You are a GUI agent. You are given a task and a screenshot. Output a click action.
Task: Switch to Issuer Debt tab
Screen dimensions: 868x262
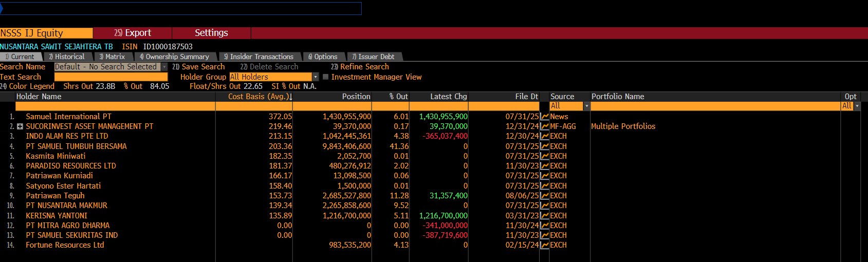coord(374,57)
